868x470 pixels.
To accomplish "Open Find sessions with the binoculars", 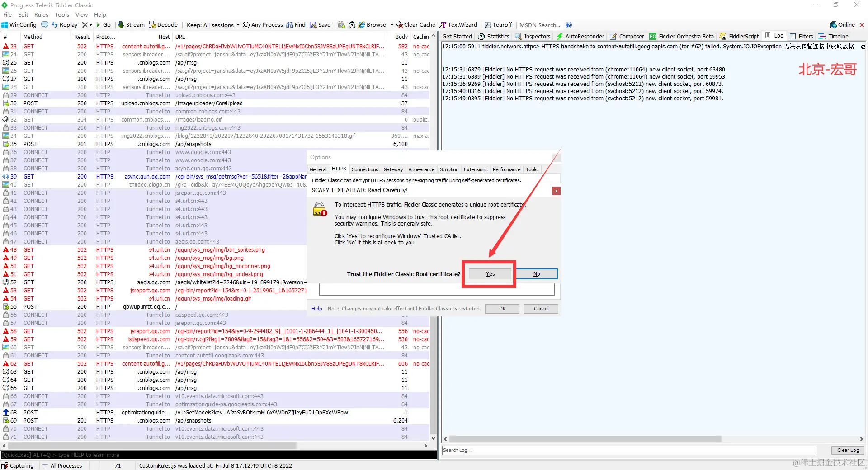I will [x=296, y=25].
